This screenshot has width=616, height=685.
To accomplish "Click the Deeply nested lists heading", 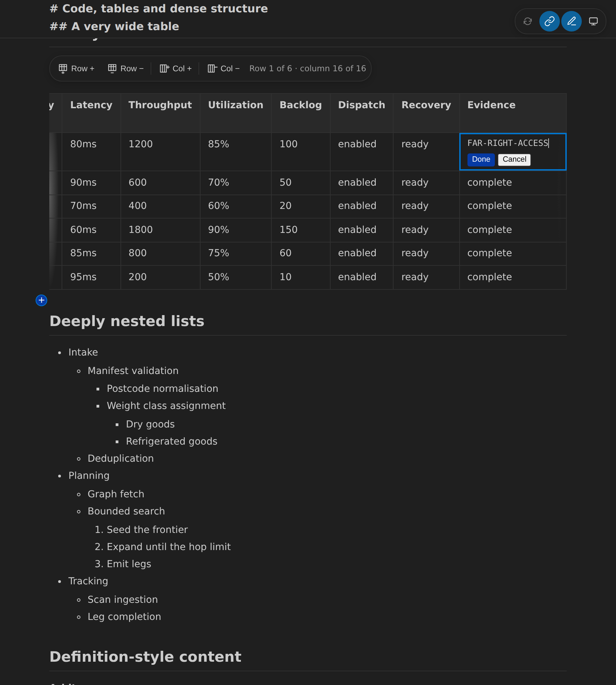I will pos(127,321).
